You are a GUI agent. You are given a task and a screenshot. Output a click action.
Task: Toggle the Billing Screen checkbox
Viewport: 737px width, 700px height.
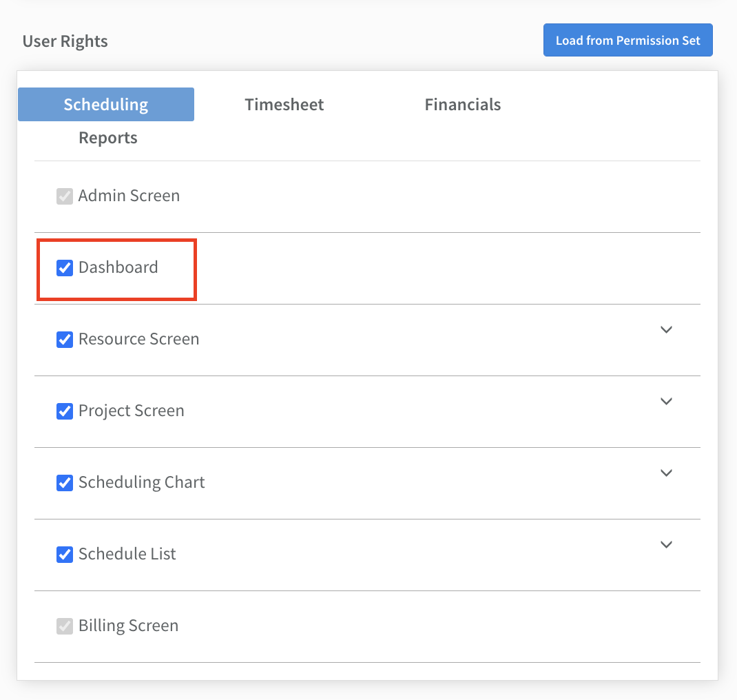click(65, 626)
